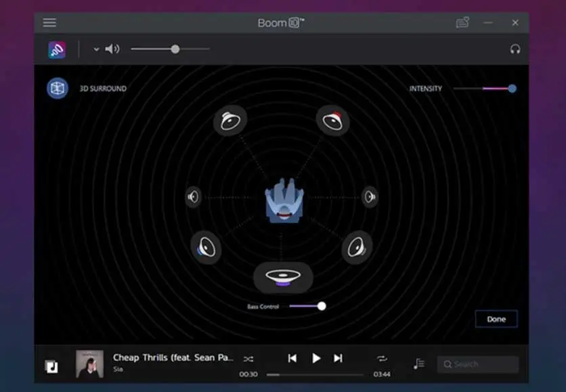Set the Intensity slider
The height and width of the screenshot is (392, 566).
[x=485, y=89]
